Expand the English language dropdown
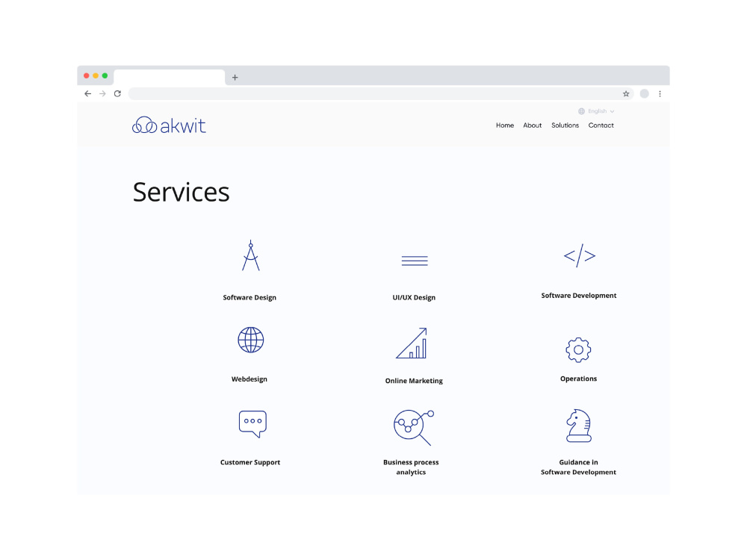The image size is (747, 560). tap(596, 111)
